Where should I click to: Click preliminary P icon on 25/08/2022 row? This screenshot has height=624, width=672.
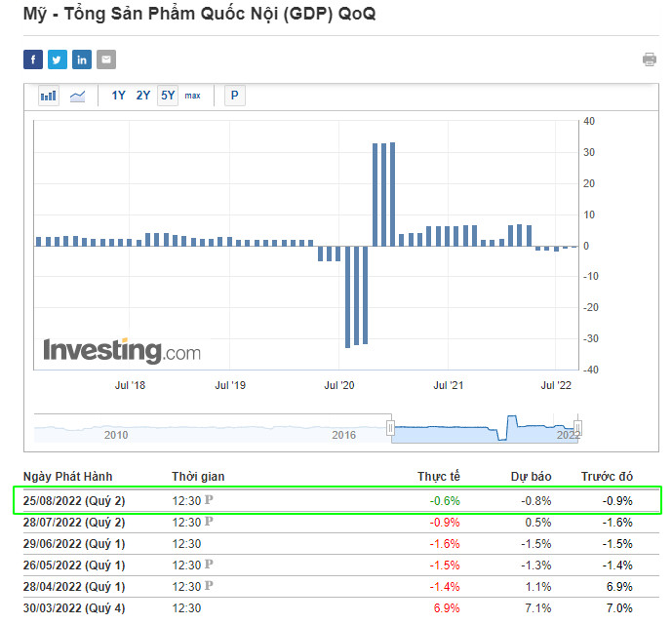[x=209, y=500]
